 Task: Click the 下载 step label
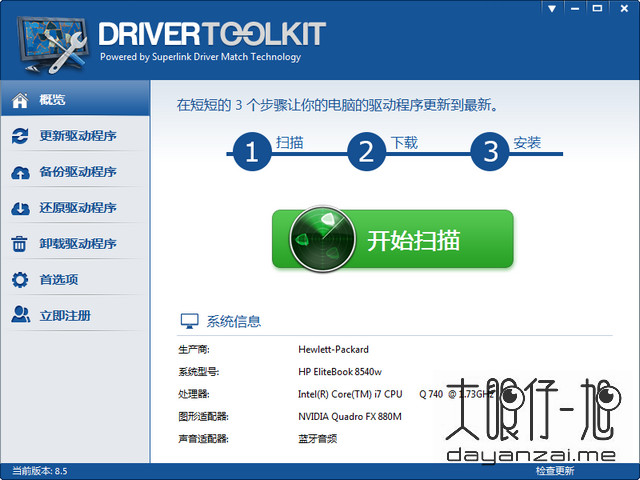404,142
